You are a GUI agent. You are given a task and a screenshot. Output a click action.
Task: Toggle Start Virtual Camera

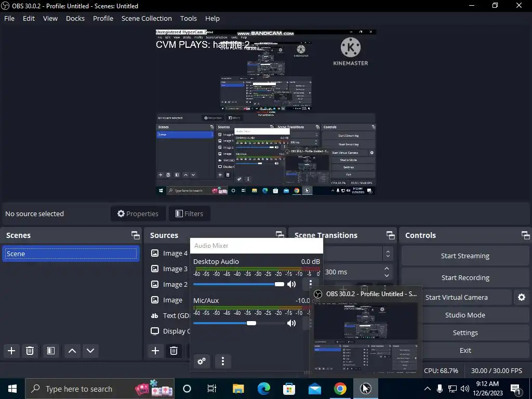coord(457,297)
